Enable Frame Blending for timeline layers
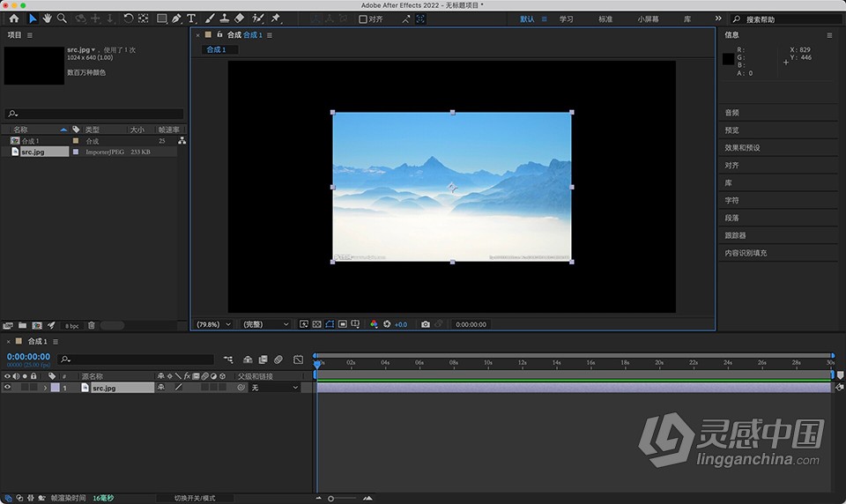The width and height of the screenshot is (846, 504). (263, 359)
